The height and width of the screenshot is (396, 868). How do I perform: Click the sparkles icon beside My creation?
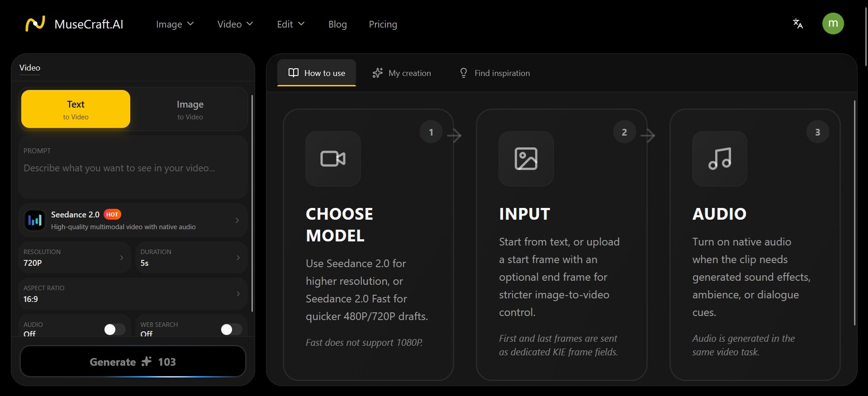click(x=377, y=73)
